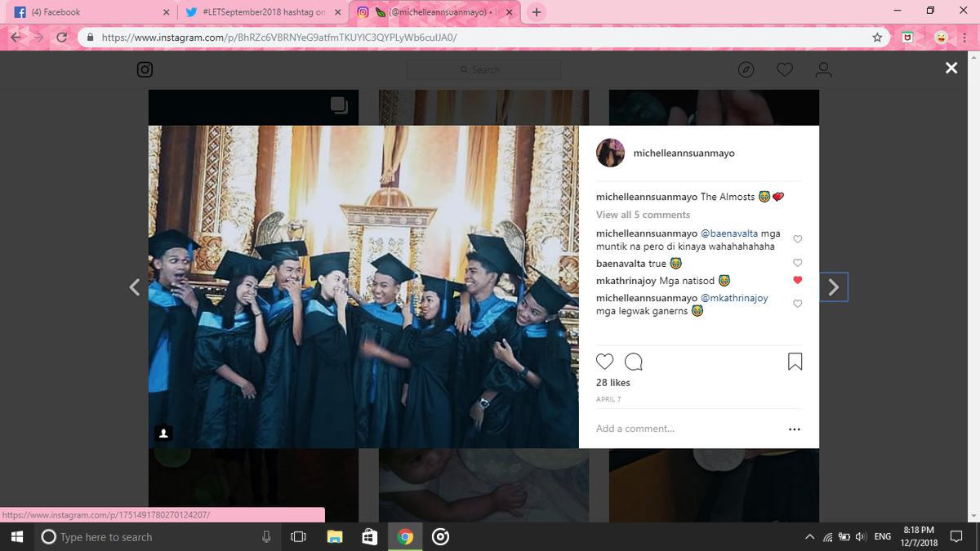The width and height of the screenshot is (980, 551).
Task: Click the Cortana microphone icon
Action: (x=266, y=537)
